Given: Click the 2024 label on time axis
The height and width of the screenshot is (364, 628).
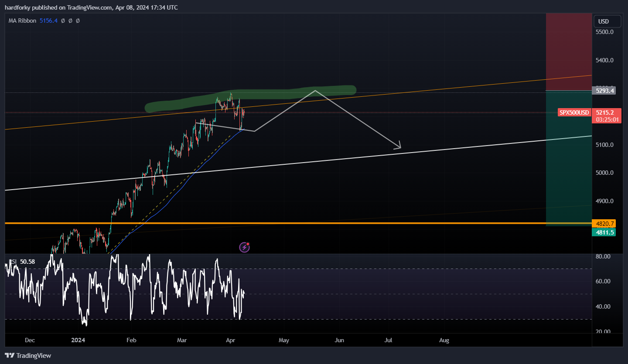Looking at the screenshot, I should pos(78,340).
